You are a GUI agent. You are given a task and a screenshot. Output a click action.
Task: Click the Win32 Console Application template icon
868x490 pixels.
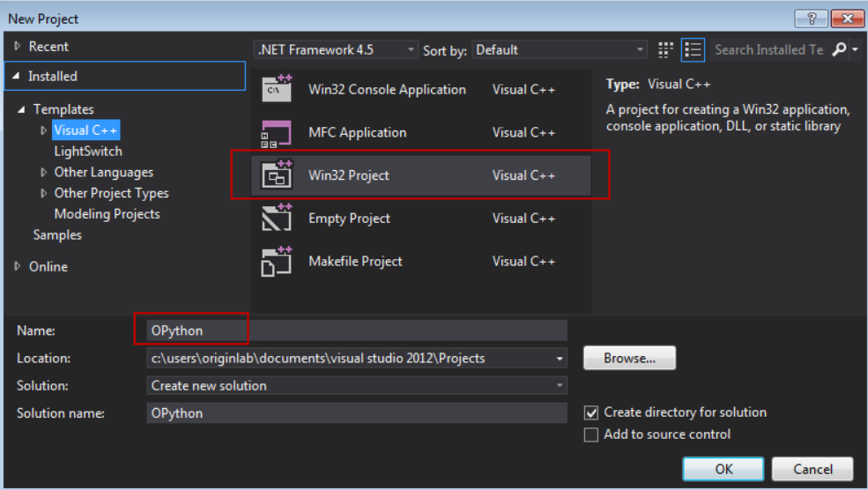pyautogui.click(x=276, y=89)
